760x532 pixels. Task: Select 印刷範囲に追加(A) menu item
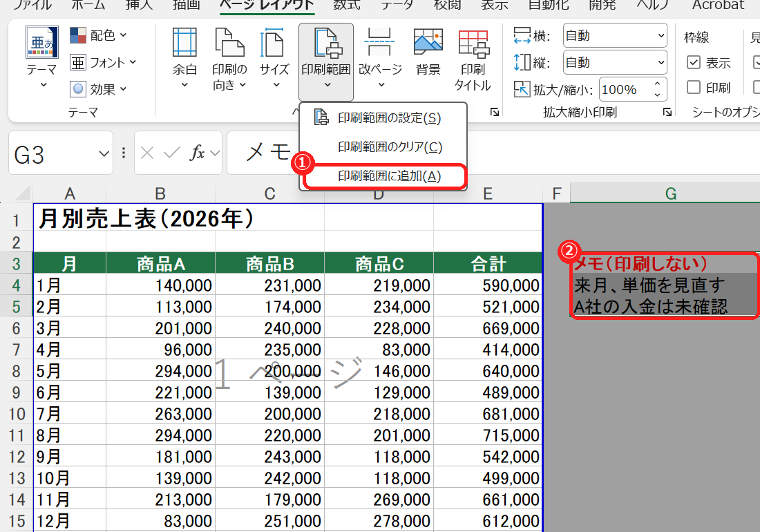[383, 176]
